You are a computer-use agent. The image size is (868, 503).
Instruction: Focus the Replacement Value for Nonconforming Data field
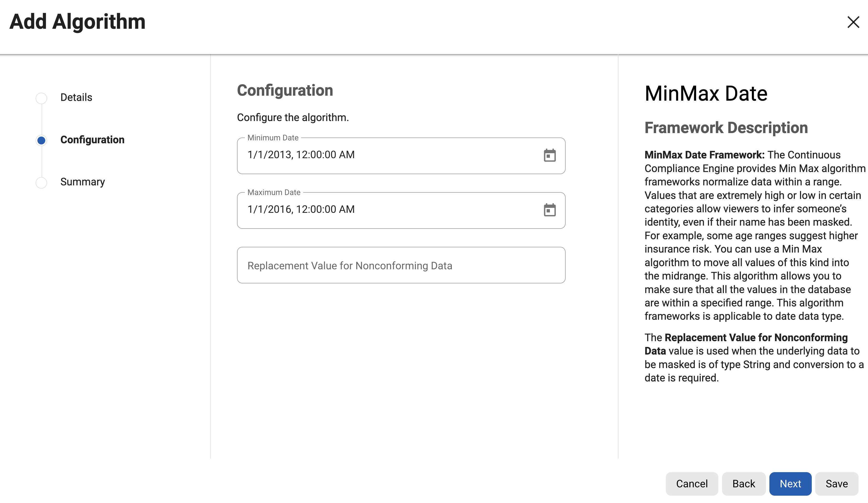click(401, 265)
